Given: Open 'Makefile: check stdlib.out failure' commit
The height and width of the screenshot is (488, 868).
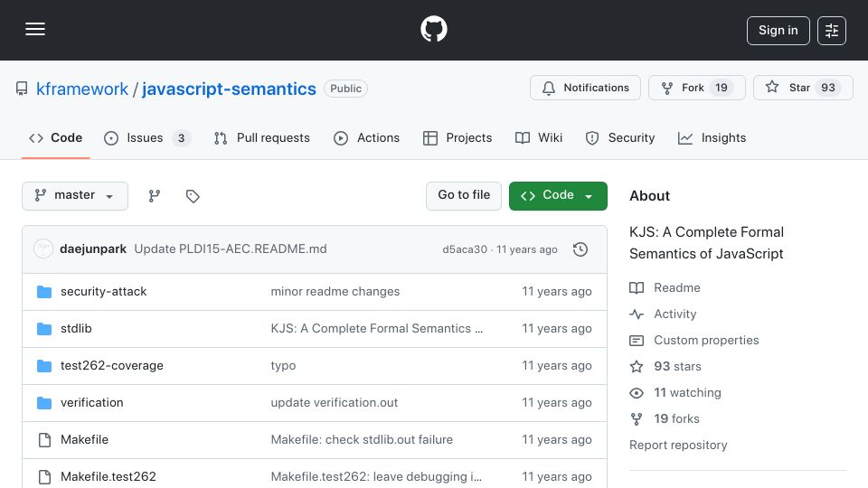Looking at the screenshot, I should (362, 440).
